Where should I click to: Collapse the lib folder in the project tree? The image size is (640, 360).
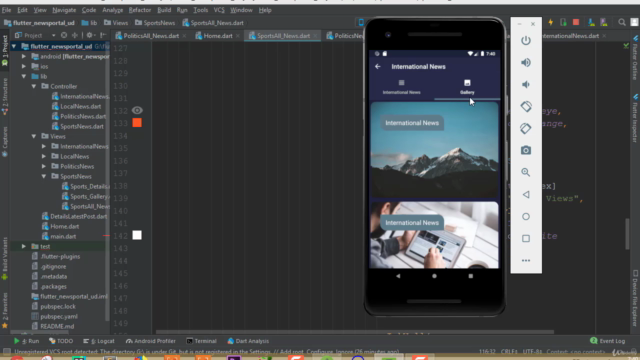click(24, 76)
